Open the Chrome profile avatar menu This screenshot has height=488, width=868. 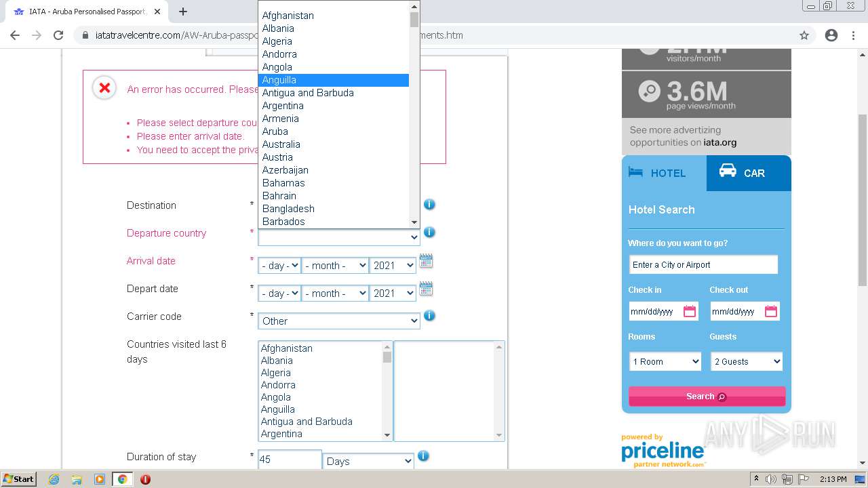click(831, 35)
